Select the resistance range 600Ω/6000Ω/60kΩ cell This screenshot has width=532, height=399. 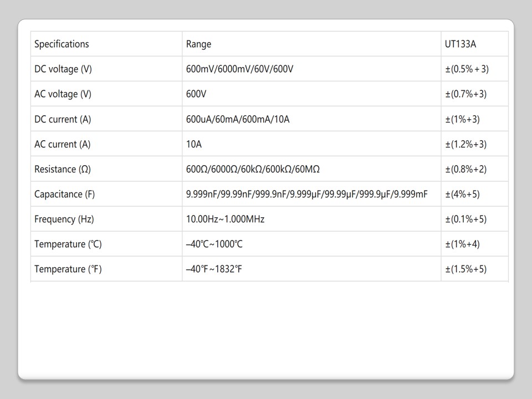click(x=253, y=169)
